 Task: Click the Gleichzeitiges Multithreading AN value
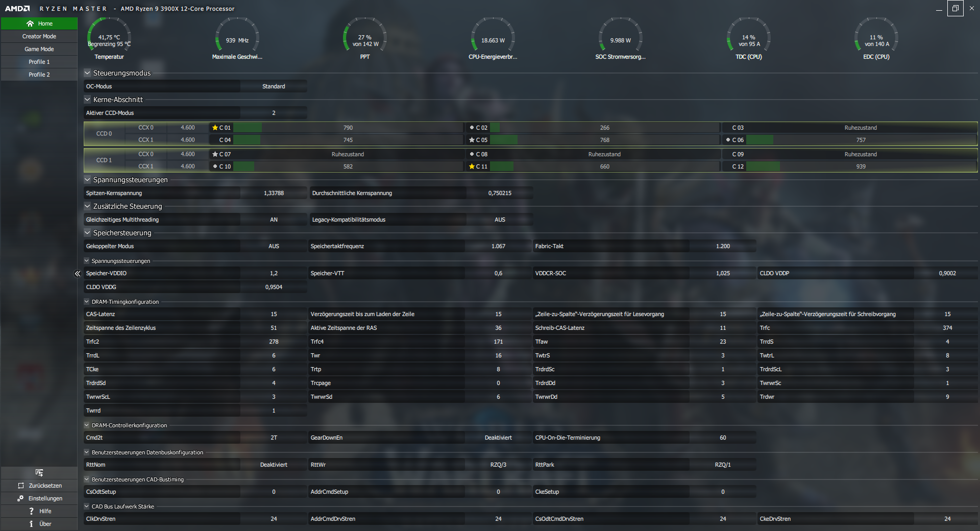[274, 220]
